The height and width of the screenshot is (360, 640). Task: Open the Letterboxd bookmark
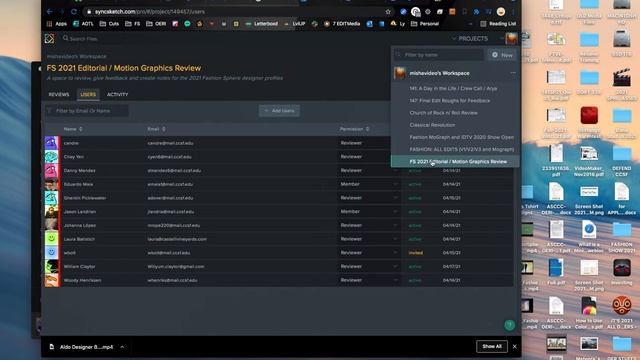tap(262, 24)
